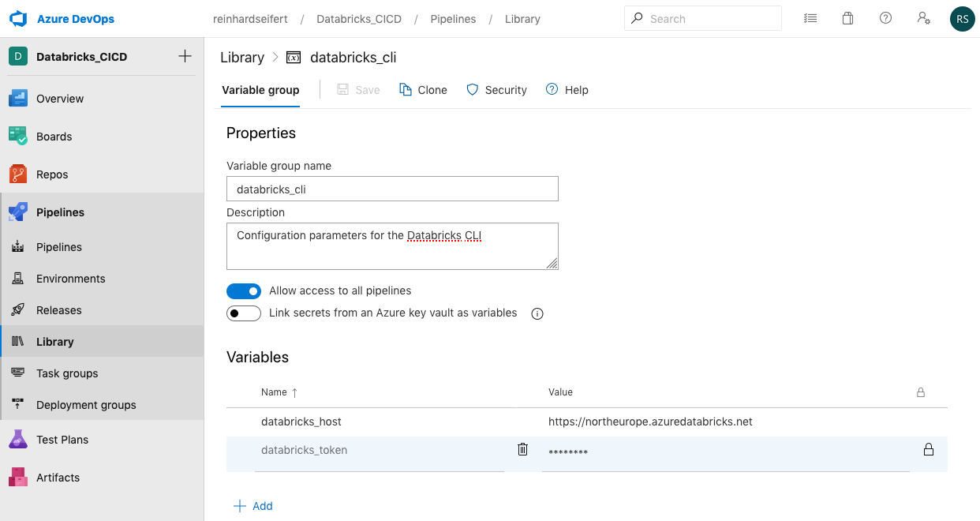Delete the databricks_token variable with trash icon
This screenshot has height=521, width=980.
522,449
